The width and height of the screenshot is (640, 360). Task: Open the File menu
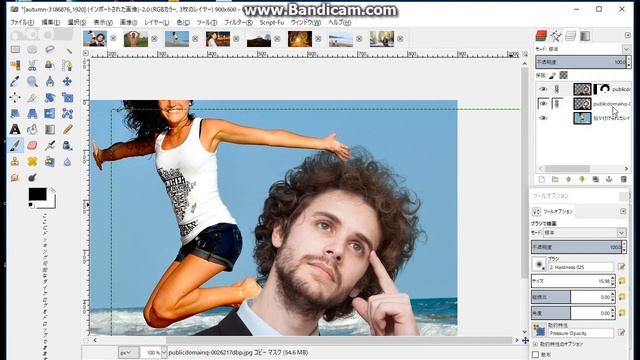click(x=22, y=22)
